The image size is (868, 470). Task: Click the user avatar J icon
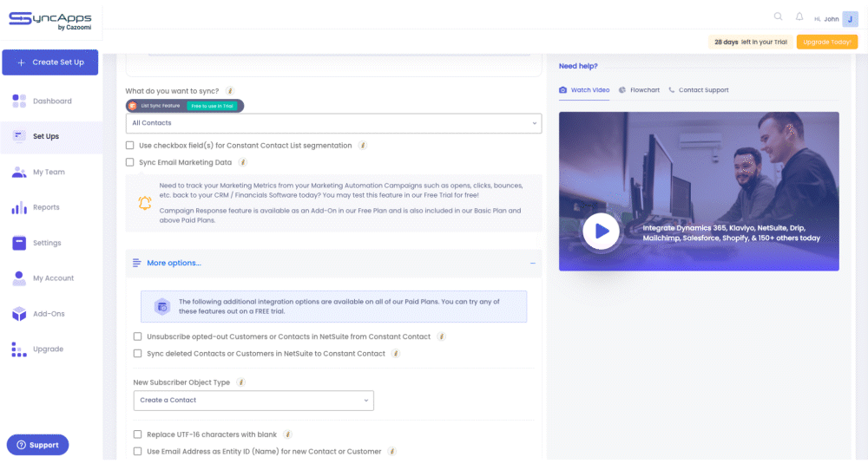(x=850, y=19)
